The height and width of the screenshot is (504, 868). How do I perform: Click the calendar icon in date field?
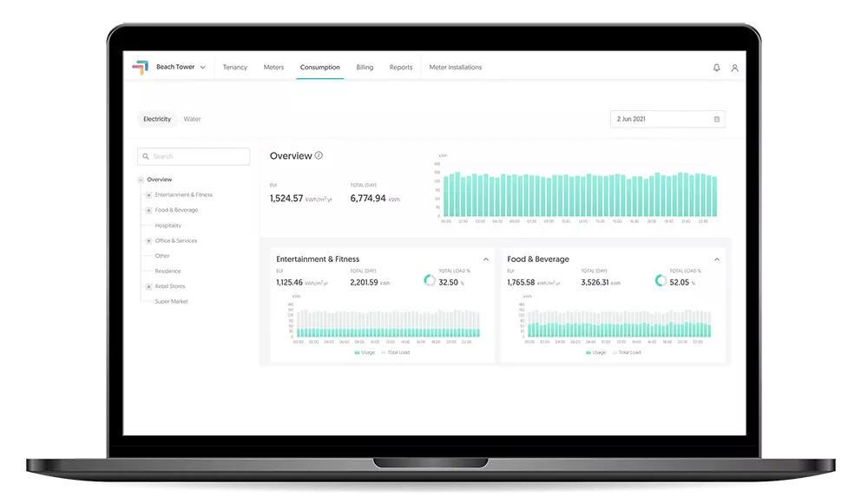point(716,119)
